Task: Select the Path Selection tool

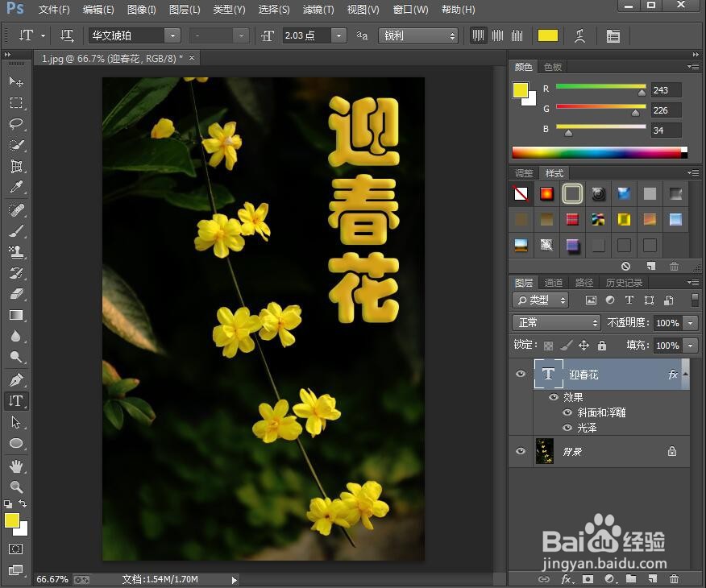Action: [16, 422]
